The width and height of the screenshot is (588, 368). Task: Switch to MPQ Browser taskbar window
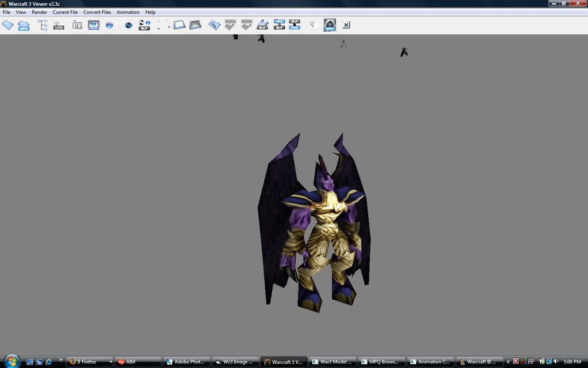pyautogui.click(x=381, y=362)
